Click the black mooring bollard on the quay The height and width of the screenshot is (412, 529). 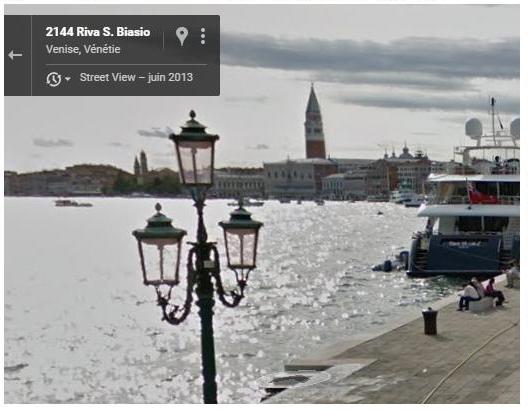(430, 321)
